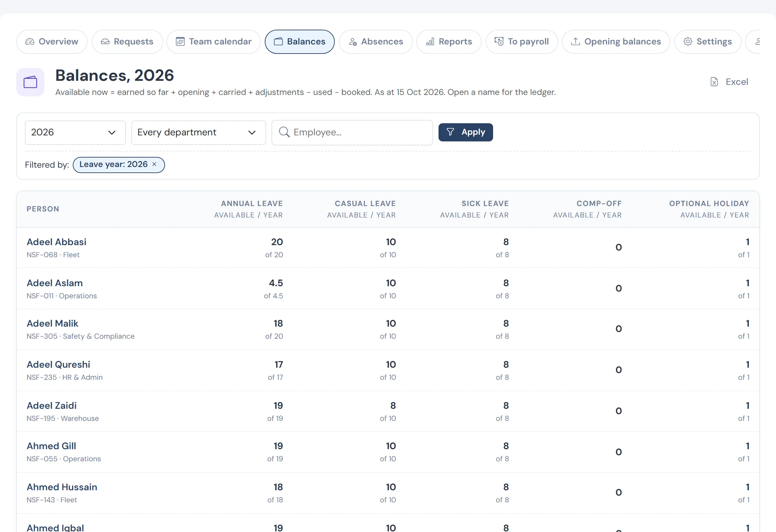This screenshot has width=776, height=532.
Task: Click the partially visible user tab icon
Action: click(757, 42)
